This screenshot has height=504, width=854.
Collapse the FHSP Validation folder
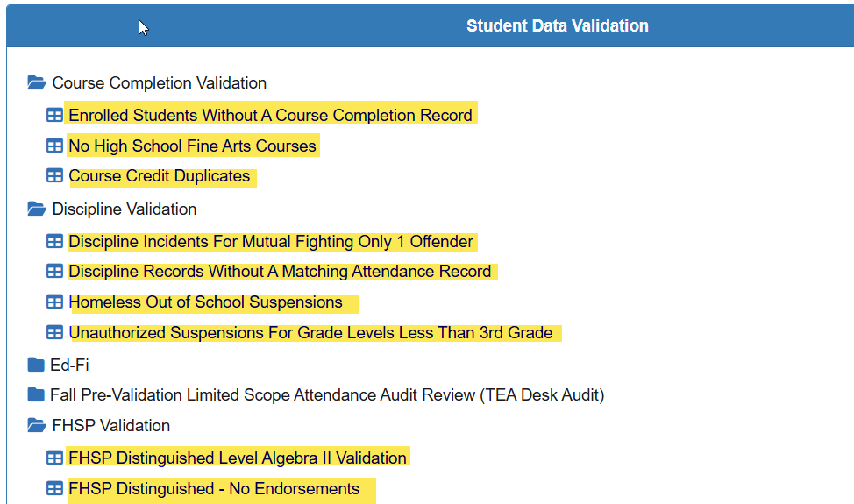(x=36, y=426)
